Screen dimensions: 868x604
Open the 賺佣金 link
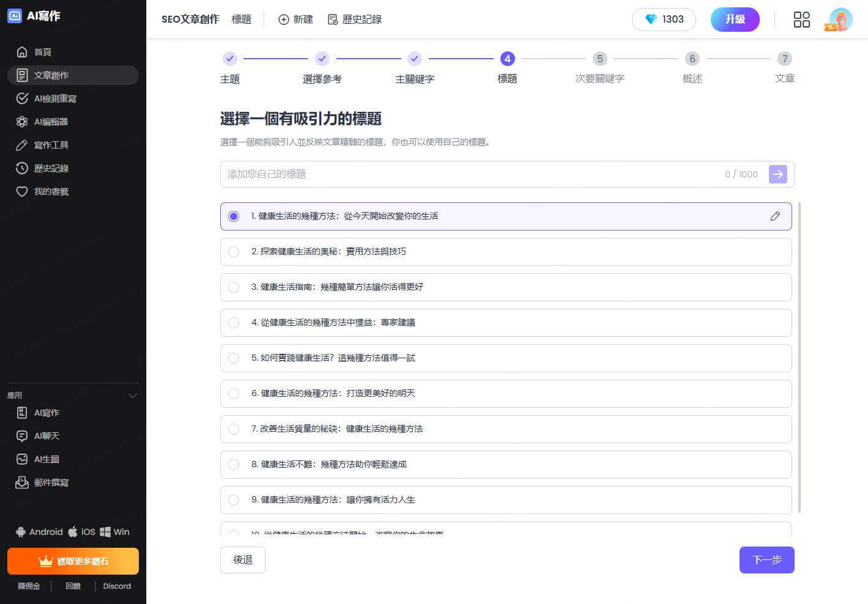(29, 586)
